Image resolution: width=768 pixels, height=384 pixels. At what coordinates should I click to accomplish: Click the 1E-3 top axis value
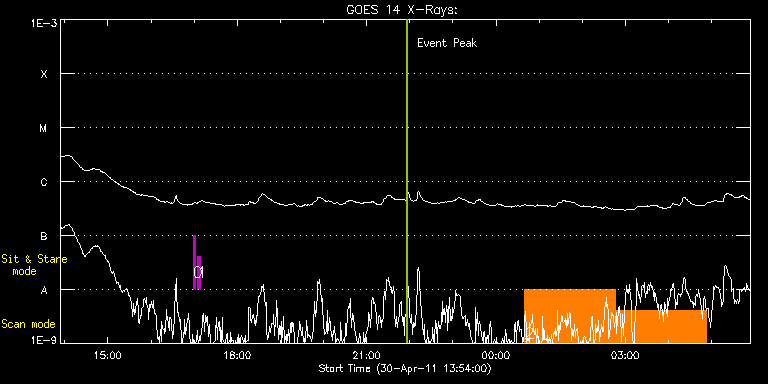pos(44,24)
